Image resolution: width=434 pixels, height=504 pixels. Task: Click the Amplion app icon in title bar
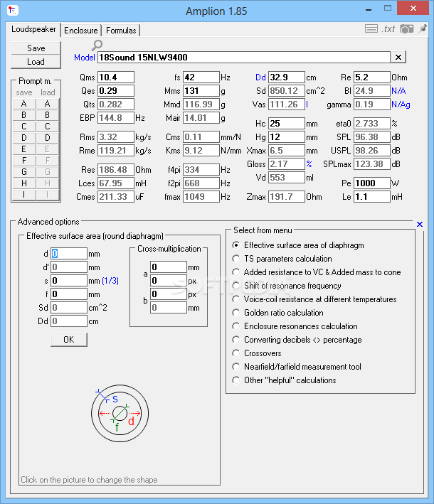[13, 10]
